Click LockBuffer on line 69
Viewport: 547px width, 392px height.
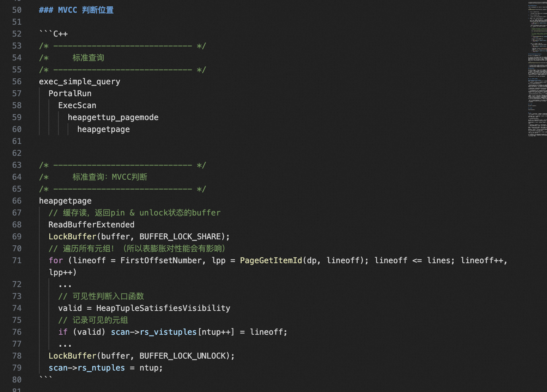tap(72, 237)
